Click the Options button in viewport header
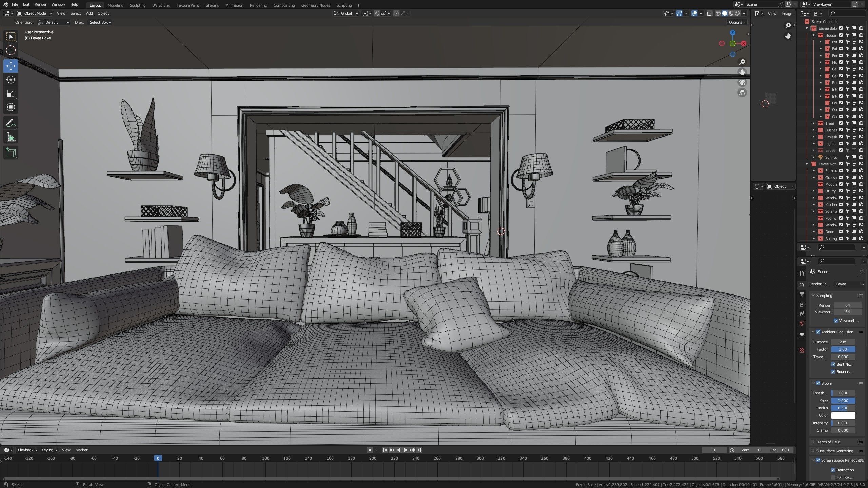The image size is (868, 488). click(x=737, y=22)
